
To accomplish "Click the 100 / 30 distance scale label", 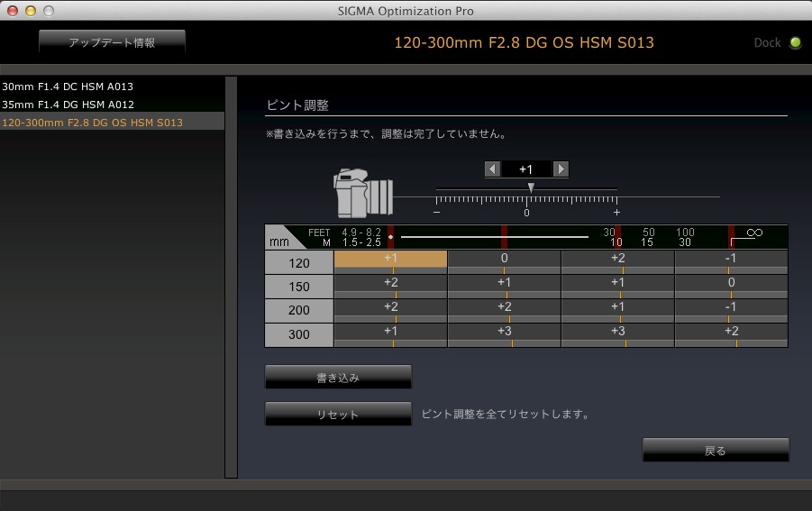I will click(x=685, y=237).
